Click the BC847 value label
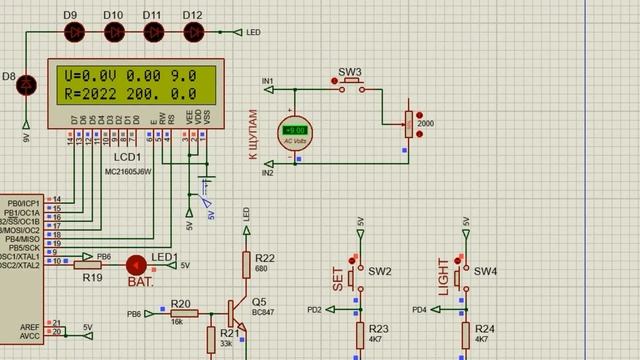The image size is (640, 360). (263, 312)
